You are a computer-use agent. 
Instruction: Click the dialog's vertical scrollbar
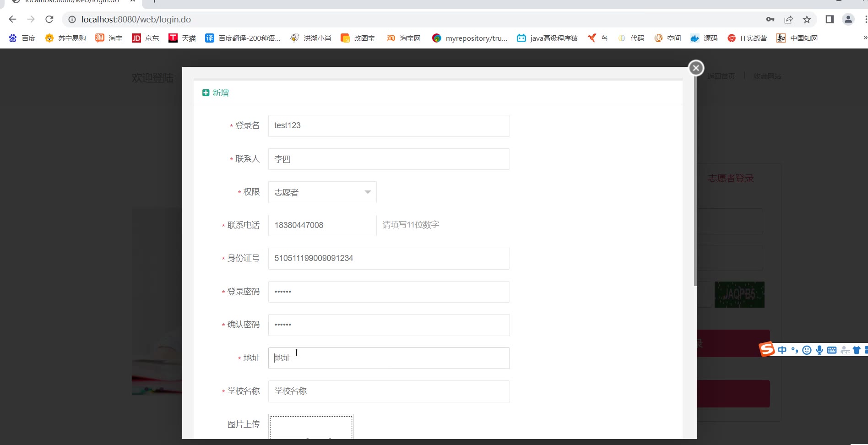pyautogui.click(x=695, y=183)
